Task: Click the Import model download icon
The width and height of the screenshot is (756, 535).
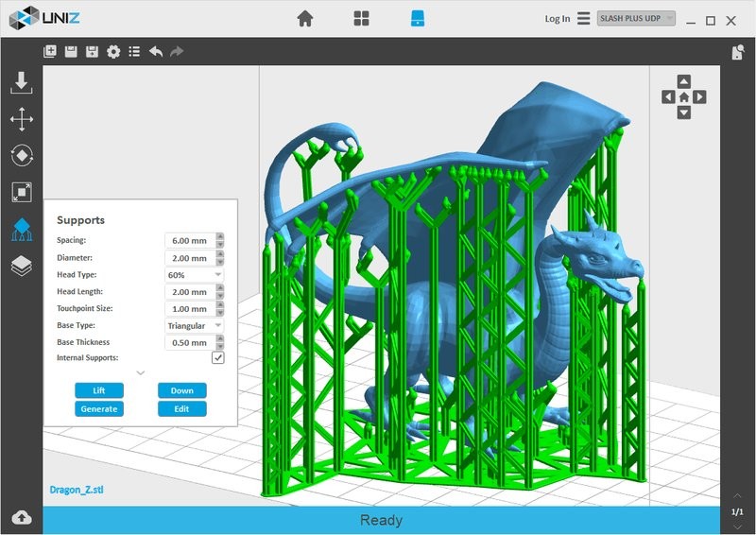Action: [x=22, y=83]
